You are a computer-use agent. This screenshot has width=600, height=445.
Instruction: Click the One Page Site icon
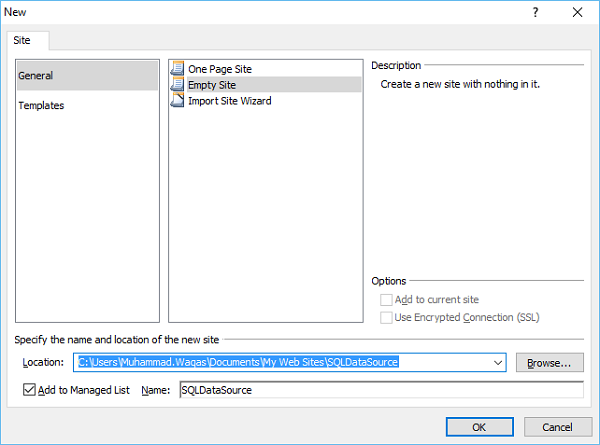(x=178, y=69)
